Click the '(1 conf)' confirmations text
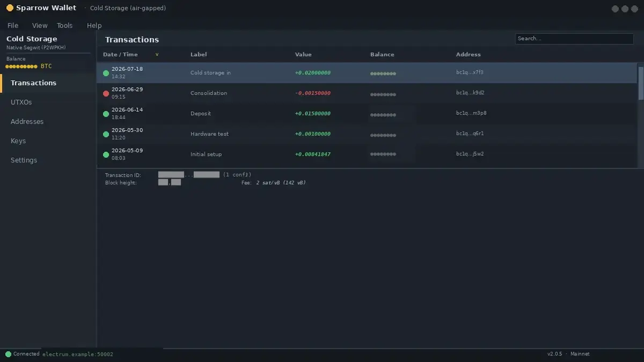Viewport: 644px width, 362px height. point(237,175)
